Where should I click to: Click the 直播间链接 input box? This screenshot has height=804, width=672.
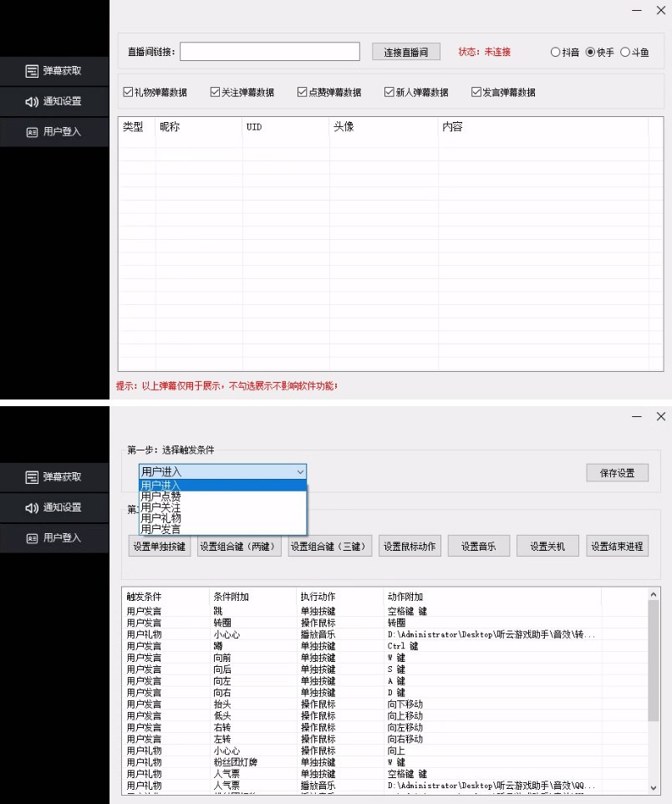click(270, 52)
